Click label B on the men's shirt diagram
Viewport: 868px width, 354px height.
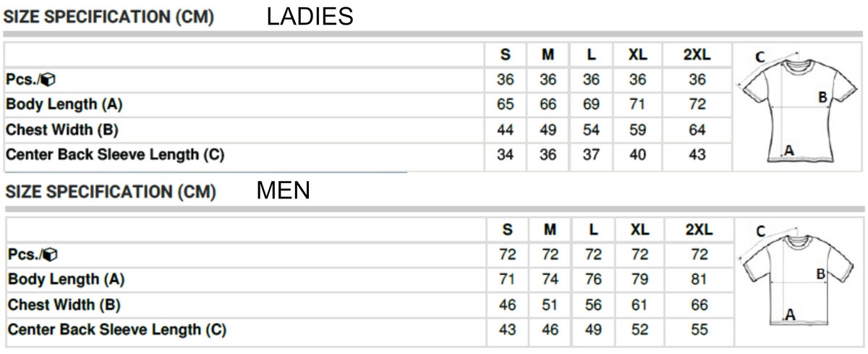coord(821,274)
